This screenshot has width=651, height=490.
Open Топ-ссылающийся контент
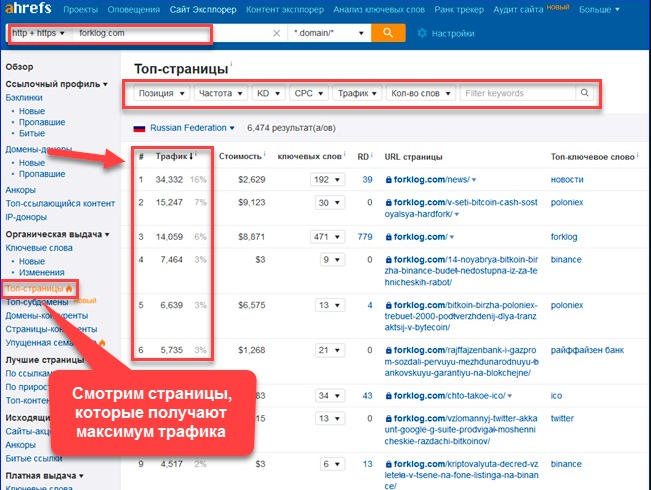pyautogui.click(x=60, y=203)
